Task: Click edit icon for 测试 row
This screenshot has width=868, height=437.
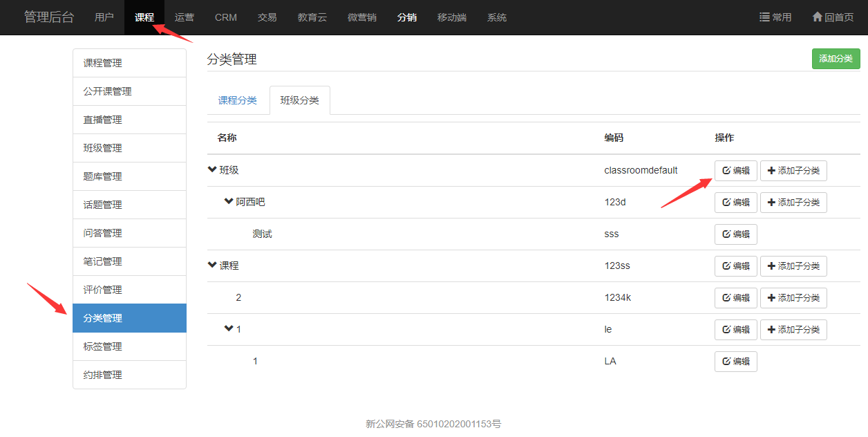Action: 726,234
